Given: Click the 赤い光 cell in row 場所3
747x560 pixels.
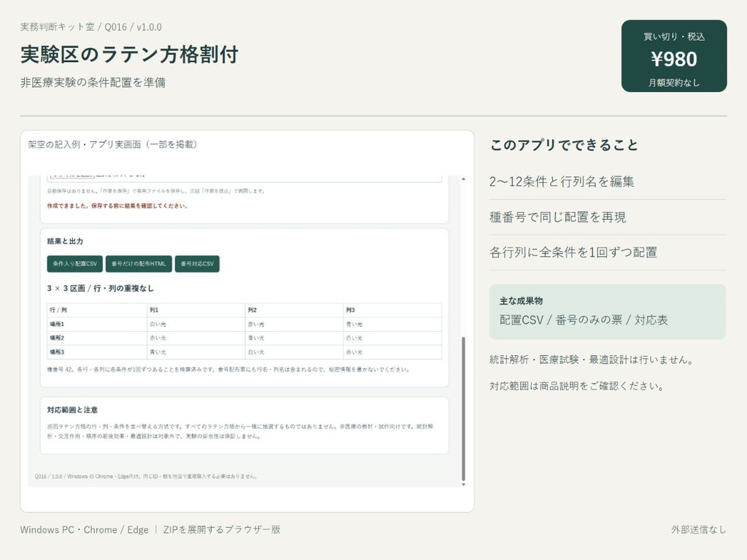Looking at the screenshot, I should click(392, 352).
